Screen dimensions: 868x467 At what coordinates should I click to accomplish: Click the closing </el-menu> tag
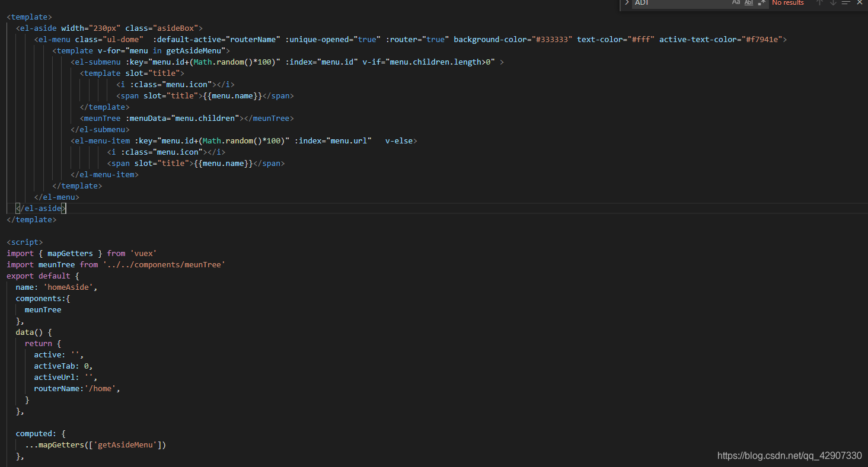[57, 197]
